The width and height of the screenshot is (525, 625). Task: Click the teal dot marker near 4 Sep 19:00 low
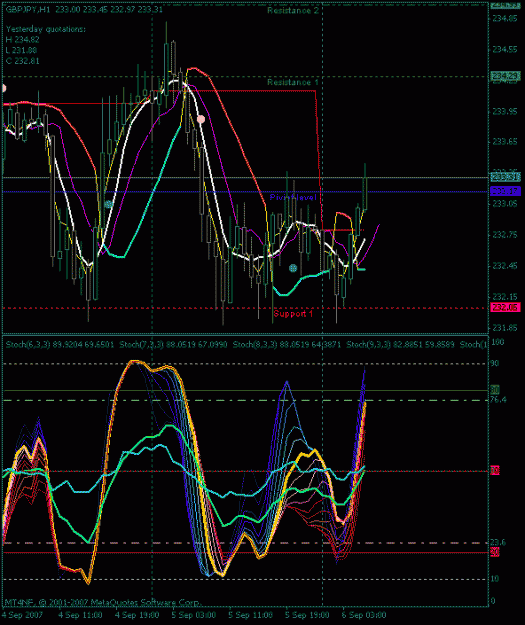[108, 204]
